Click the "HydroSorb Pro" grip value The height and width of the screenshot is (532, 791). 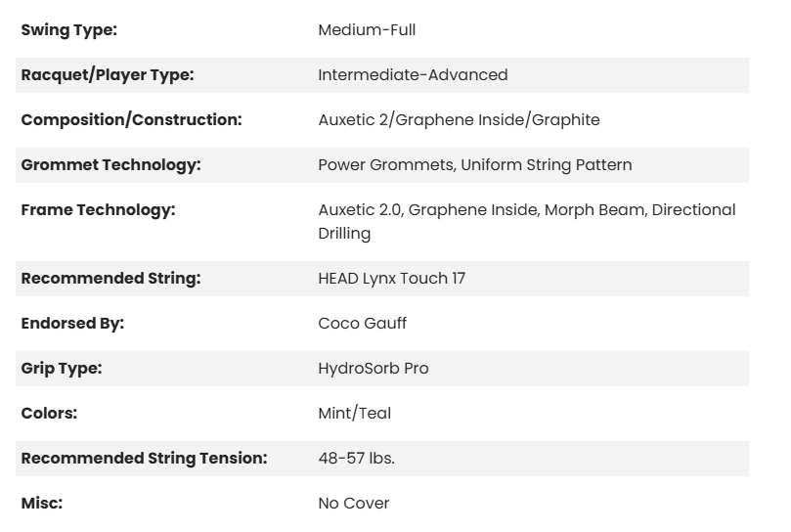click(373, 369)
